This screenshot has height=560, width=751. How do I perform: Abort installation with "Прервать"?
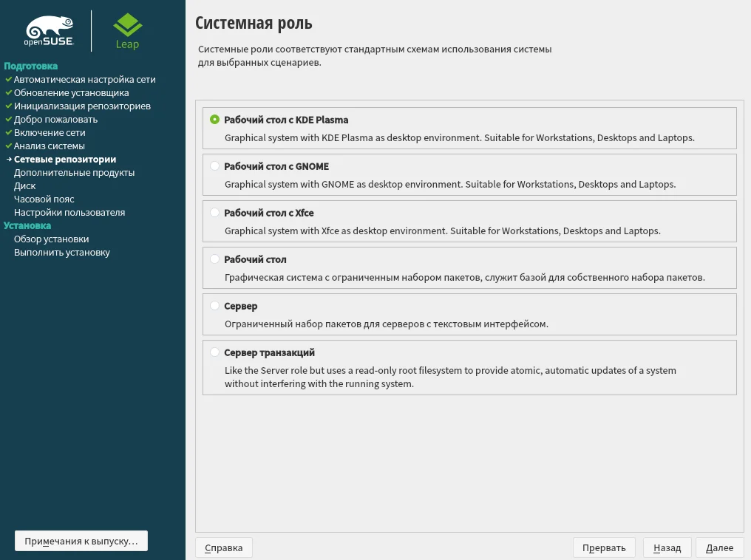(x=604, y=547)
